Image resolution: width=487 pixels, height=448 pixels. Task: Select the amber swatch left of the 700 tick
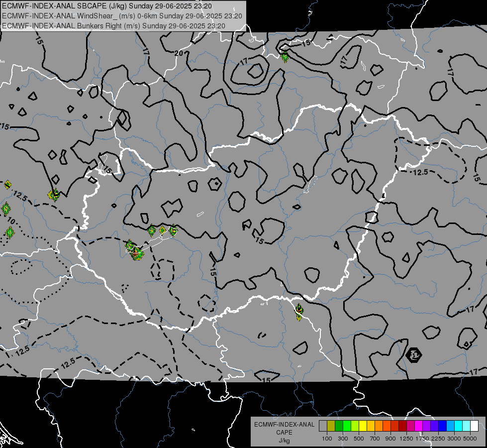(x=371, y=426)
